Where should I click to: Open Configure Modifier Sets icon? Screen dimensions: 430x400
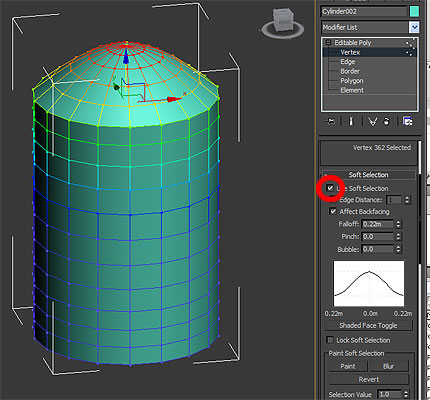407,121
